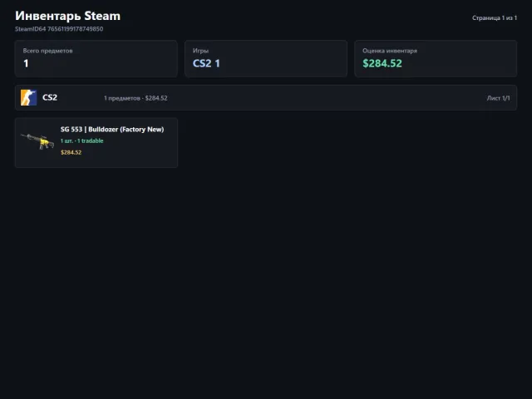The width and height of the screenshot is (532, 399).
Task: Click the 'Игры' card label
Action: [200, 51]
